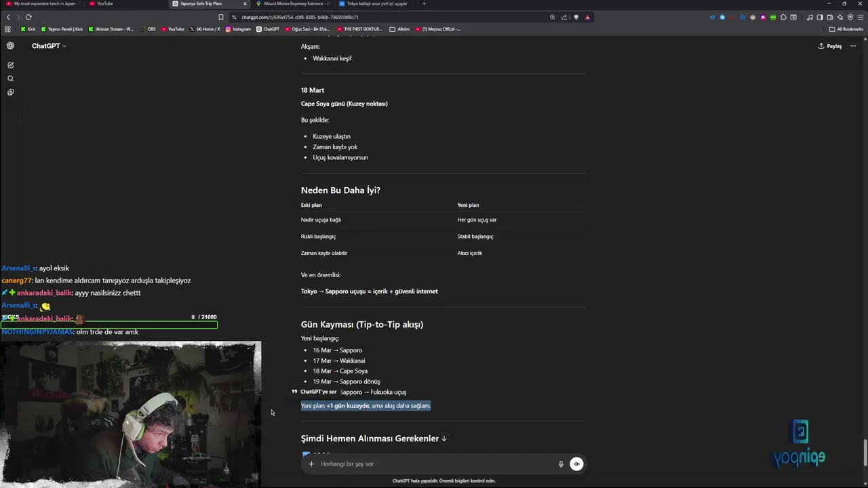Open search chats magnifier in sidebar
This screenshot has width=868, height=488.
[10, 79]
